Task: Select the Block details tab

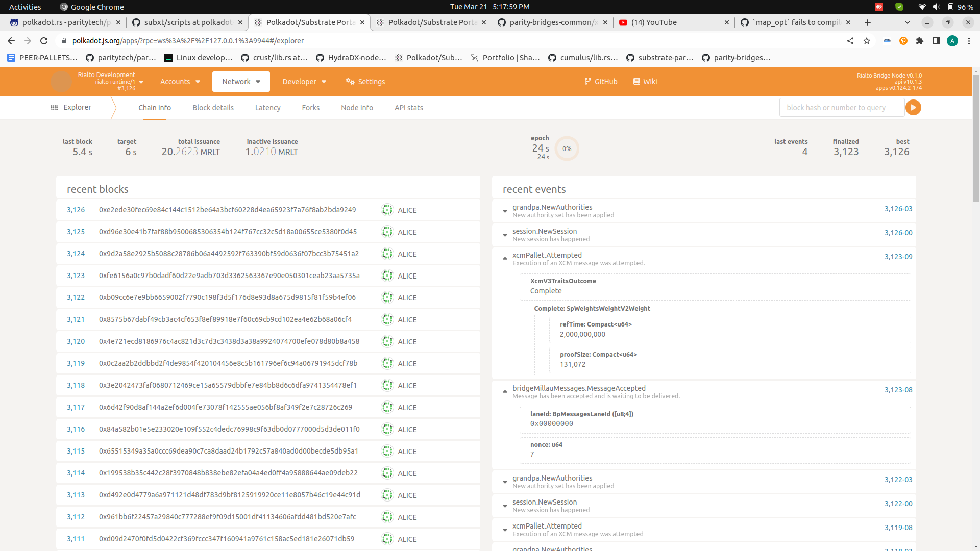Action: [x=212, y=107]
